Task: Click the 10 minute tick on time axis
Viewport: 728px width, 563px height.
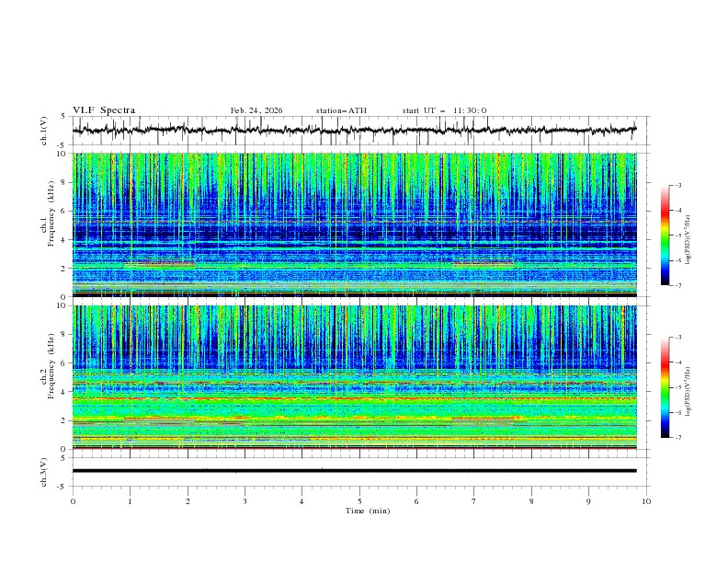Action: 646,500
